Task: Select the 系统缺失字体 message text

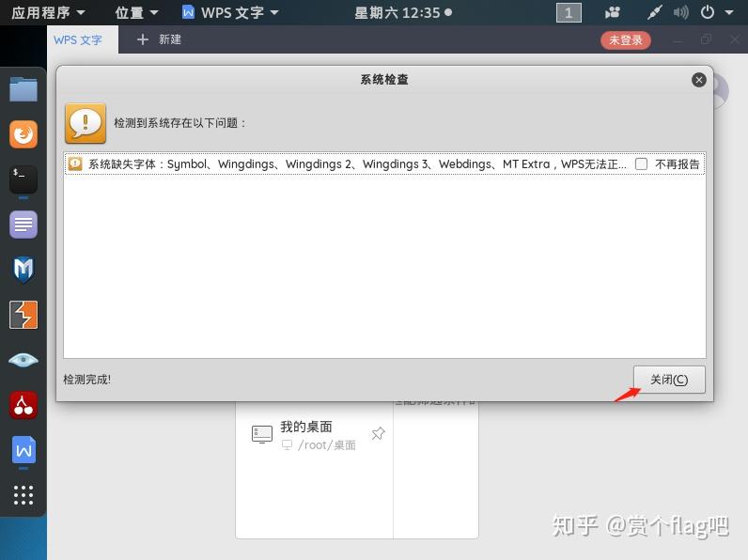Action: click(x=357, y=164)
